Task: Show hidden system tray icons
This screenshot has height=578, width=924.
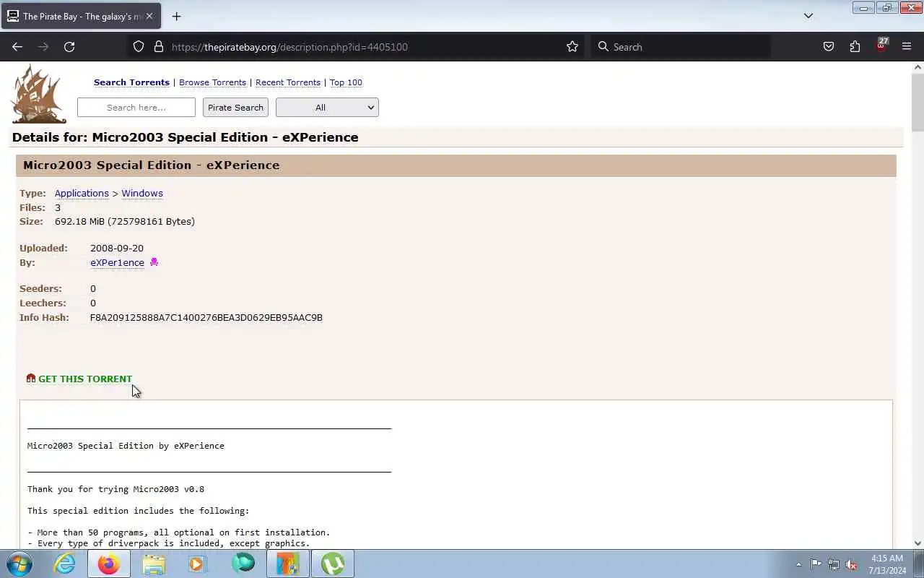Action: click(x=798, y=564)
